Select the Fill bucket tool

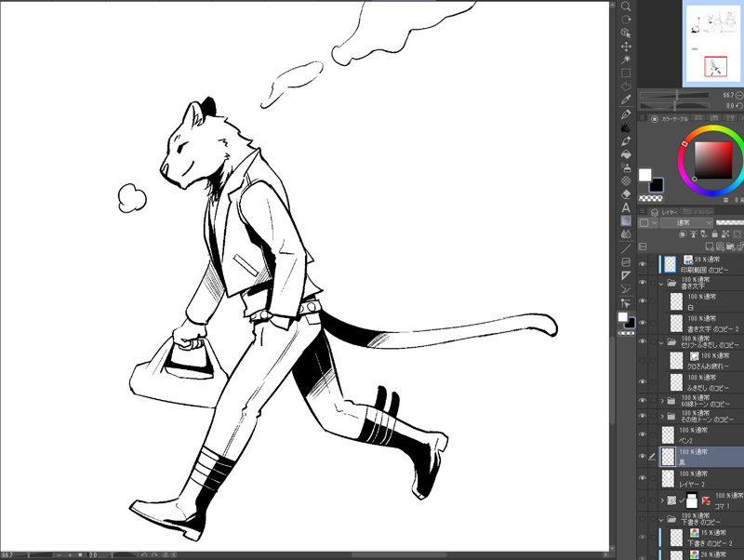point(626,154)
